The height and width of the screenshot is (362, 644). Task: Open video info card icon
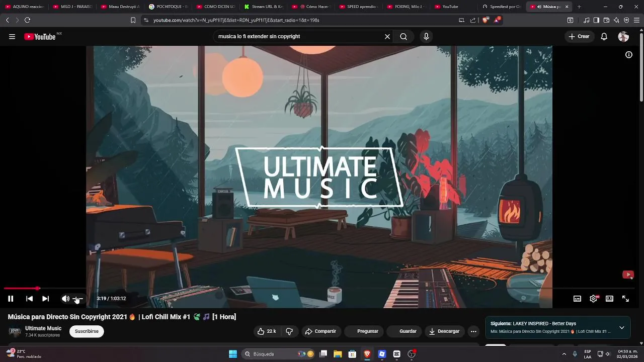(629, 55)
